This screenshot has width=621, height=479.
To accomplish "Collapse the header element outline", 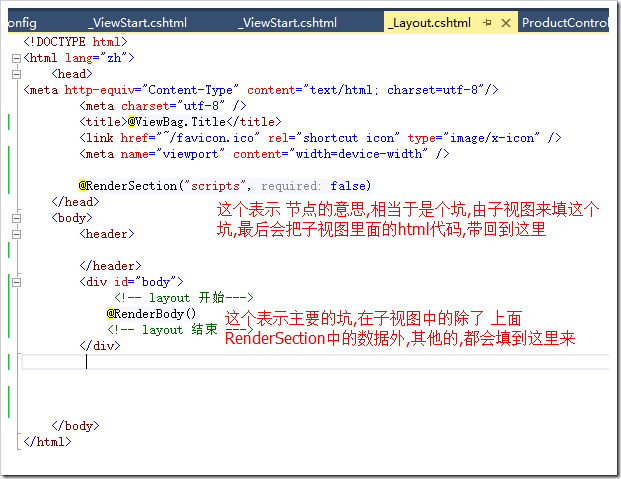I will point(16,234).
